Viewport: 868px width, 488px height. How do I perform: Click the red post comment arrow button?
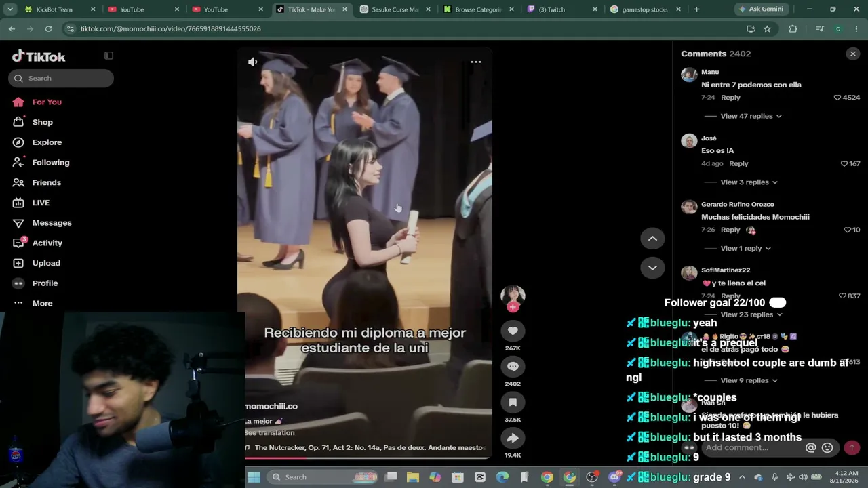[852, 447]
